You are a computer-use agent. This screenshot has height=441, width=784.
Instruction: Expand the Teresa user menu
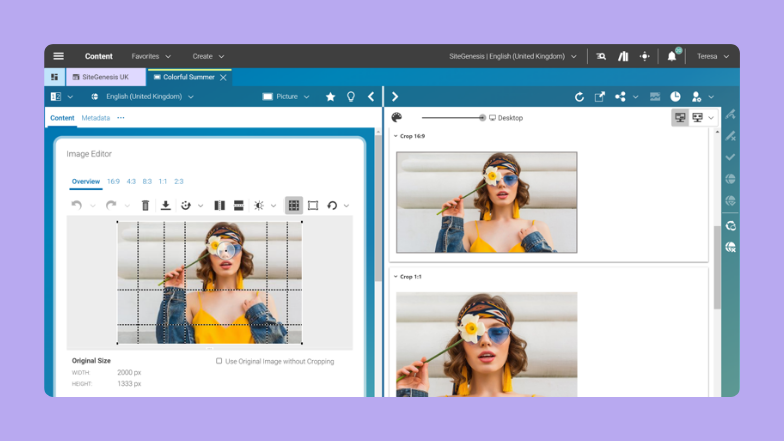(707, 57)
